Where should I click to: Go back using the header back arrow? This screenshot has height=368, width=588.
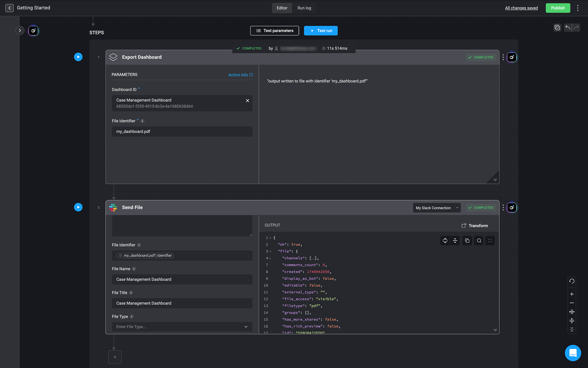click(x=10, y=8)
